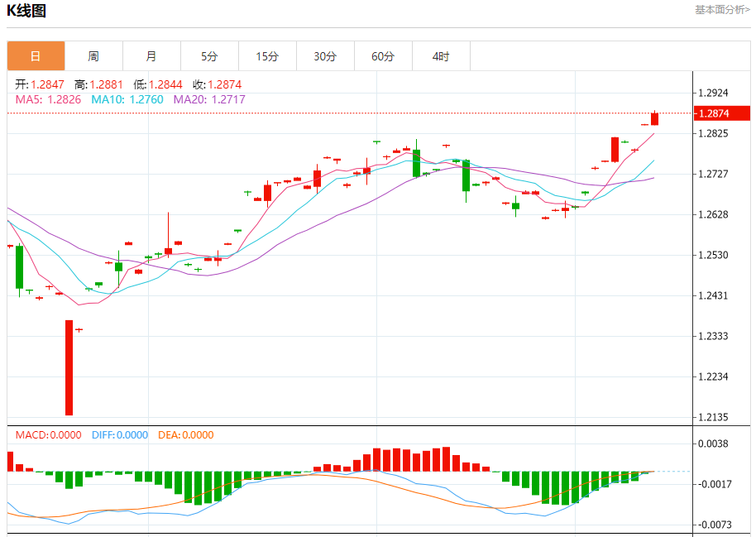
Task: Click the -0.0073 MACD axis label
Action: [715, 525]
